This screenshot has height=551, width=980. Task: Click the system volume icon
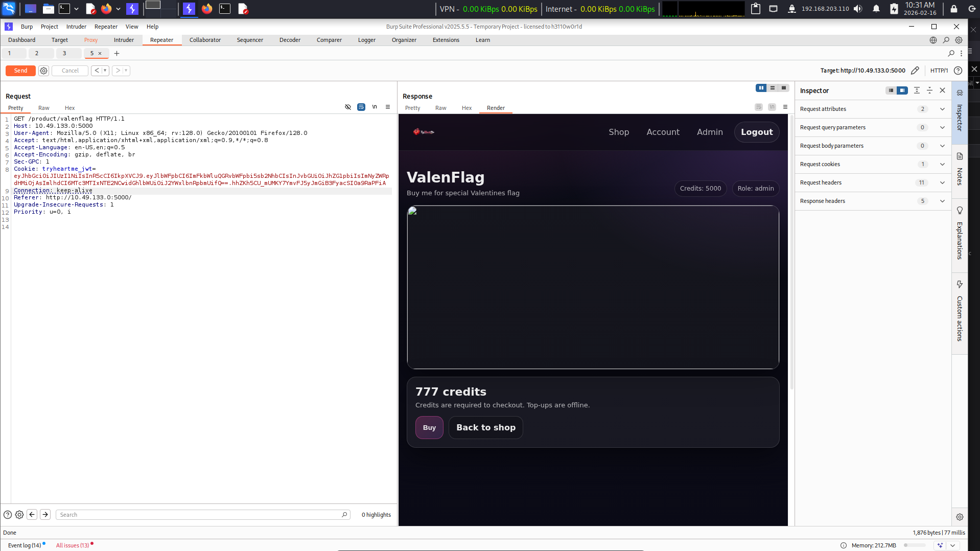[858, 9]
